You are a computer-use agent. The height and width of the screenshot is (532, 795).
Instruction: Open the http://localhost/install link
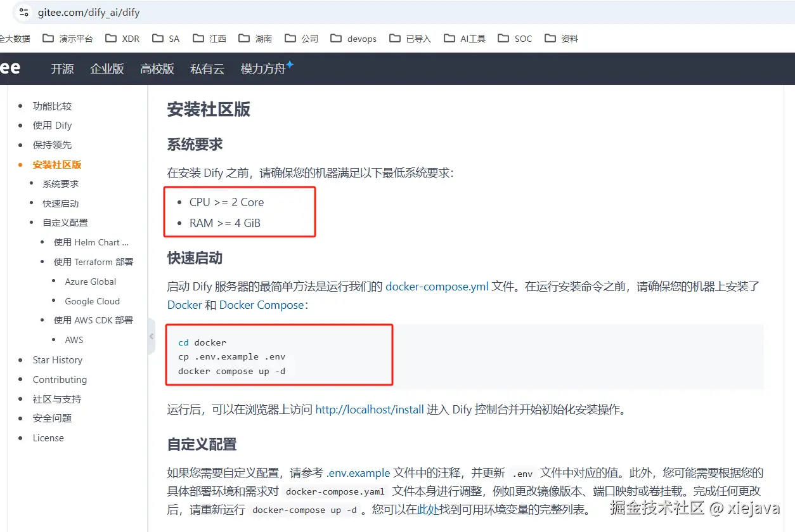click(x=370, y=410)
